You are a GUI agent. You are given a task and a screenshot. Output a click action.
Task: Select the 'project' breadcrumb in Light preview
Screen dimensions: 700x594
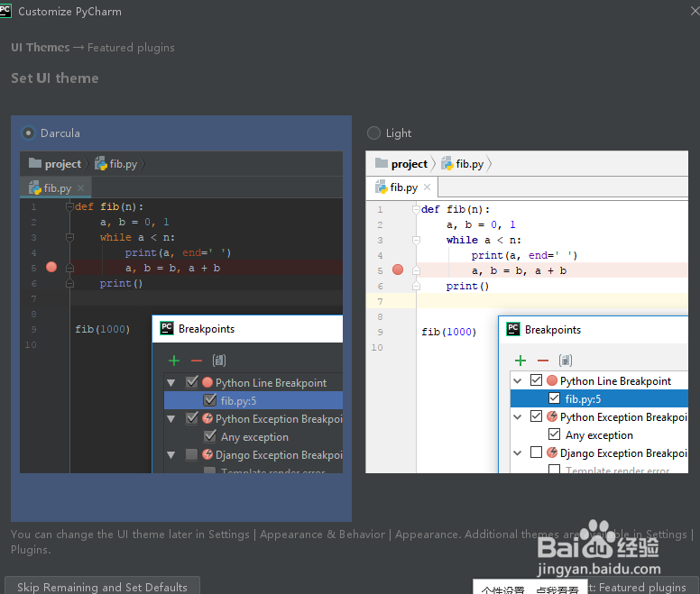pos(410,164)
